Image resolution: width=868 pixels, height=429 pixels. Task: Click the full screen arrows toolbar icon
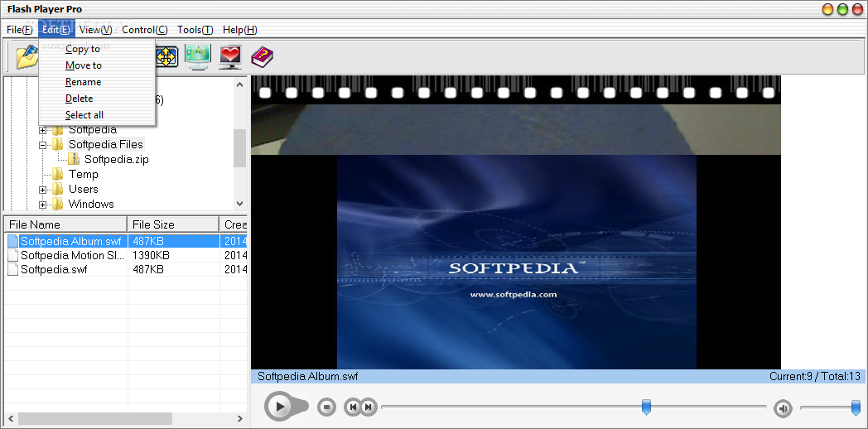coord(166,56)
